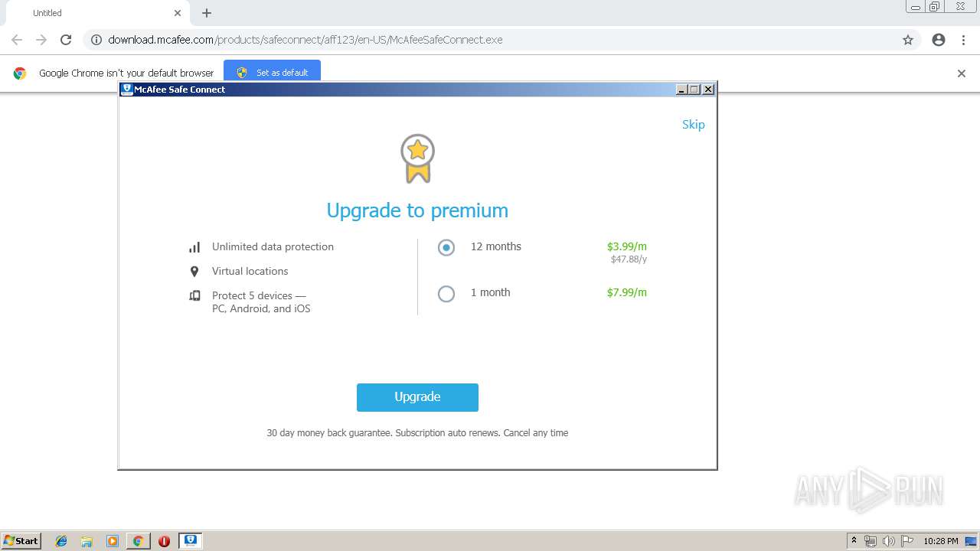The height and width of the screenshot is (551, 980).
Task: Minimize the Chrome browser window
Action: click(x=916, y=7)
